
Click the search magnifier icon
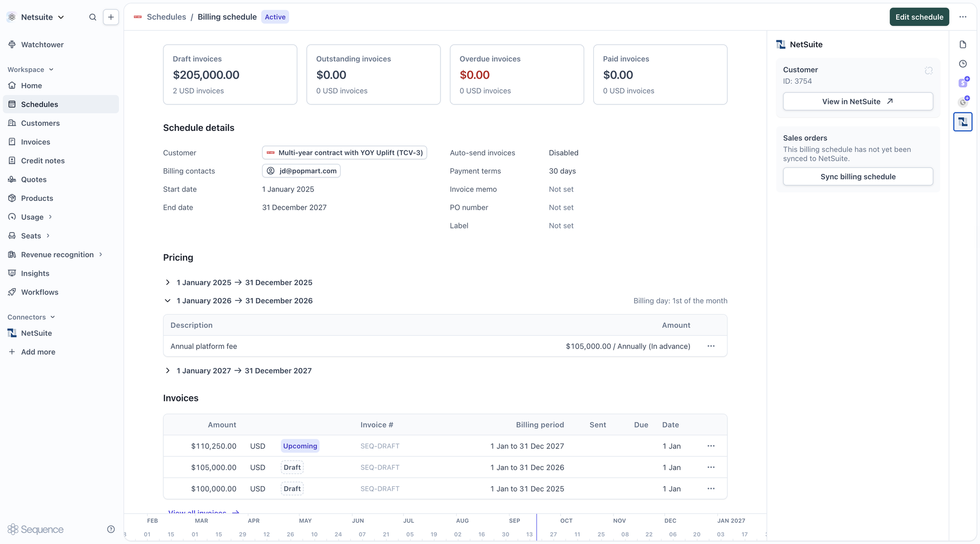click(x=93, y=17)
